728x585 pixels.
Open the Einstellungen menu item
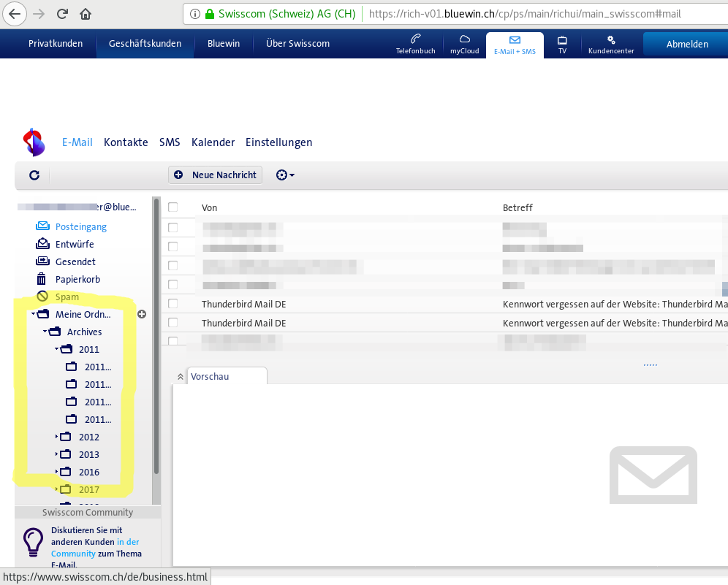278,142
